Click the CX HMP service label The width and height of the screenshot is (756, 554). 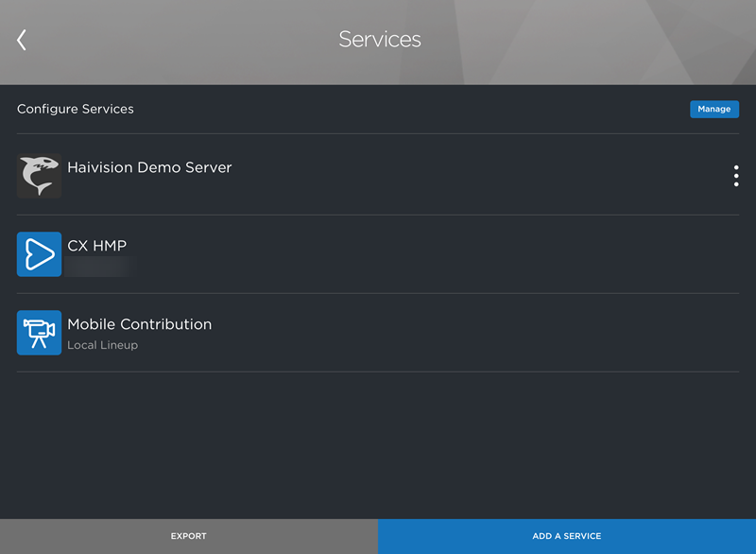tap(95, 245)
